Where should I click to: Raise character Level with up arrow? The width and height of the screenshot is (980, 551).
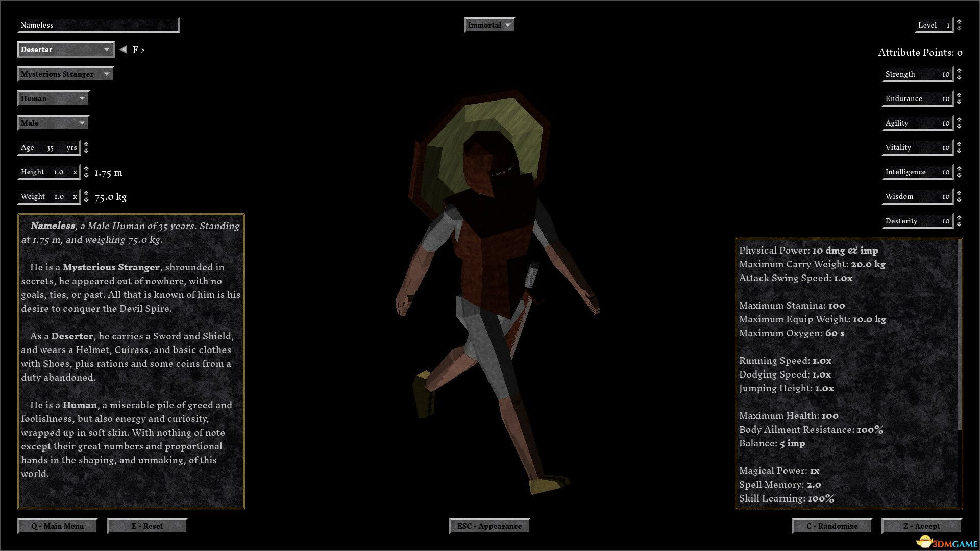coord(959,21)
